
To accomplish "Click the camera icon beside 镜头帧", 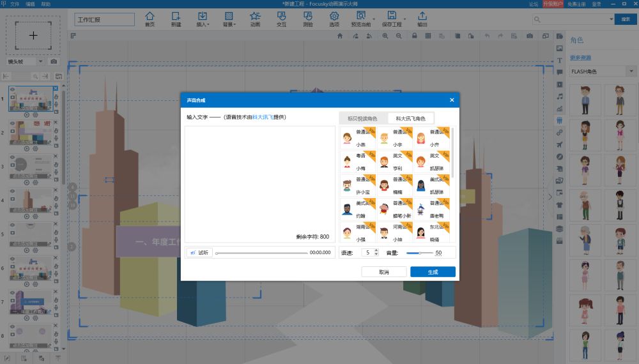I will (54, 61).
